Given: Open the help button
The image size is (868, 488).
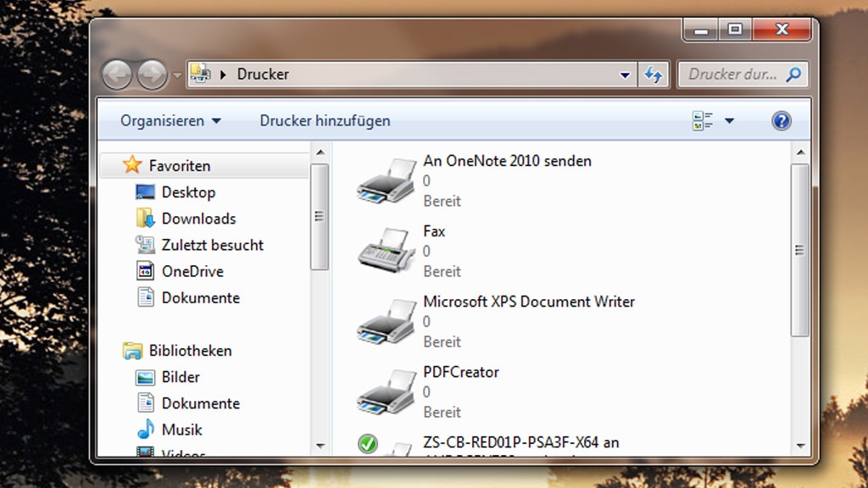Looking at the screenshot, I should (781, 120).
